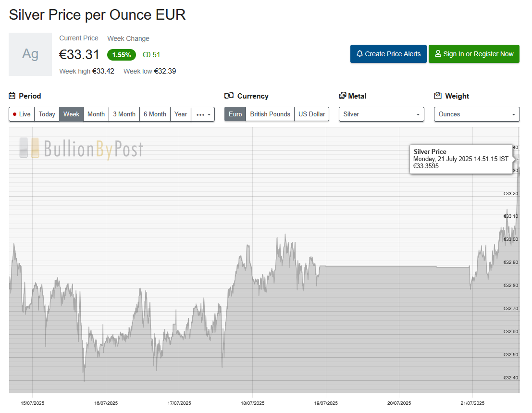Click the Week low €32.39 text

pos(149,71)
